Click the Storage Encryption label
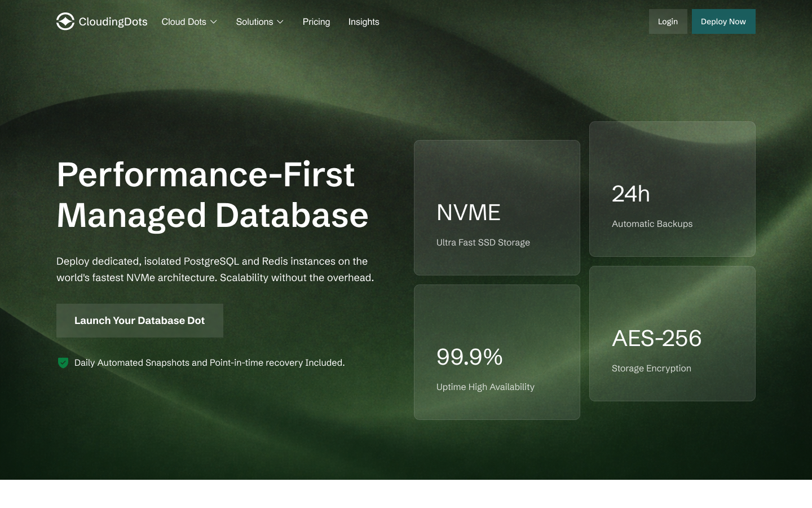 pyautogui.click(x=651, y=368)
